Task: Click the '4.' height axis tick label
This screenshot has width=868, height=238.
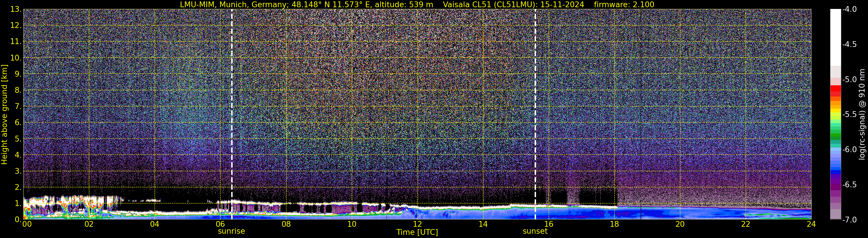Action: 18,155
